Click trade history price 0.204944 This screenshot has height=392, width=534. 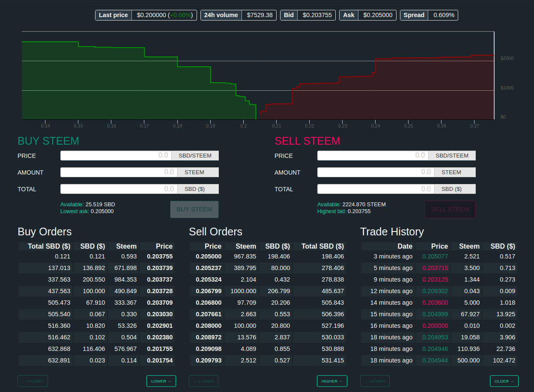point(435,360)
